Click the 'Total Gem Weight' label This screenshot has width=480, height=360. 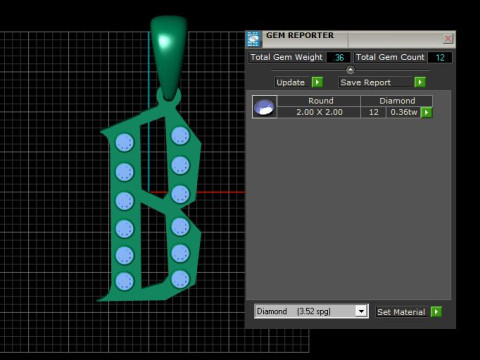[x=286, y=57]
